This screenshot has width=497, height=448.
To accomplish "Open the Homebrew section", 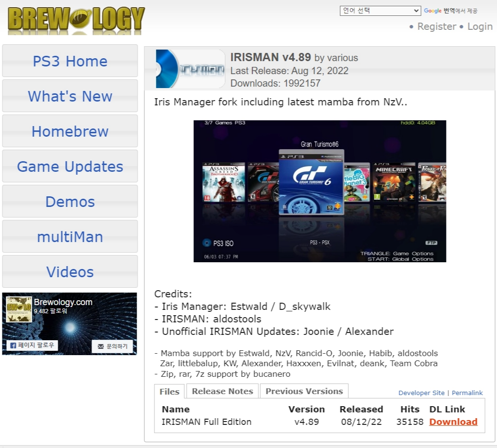I will click(x=70, y=131).
